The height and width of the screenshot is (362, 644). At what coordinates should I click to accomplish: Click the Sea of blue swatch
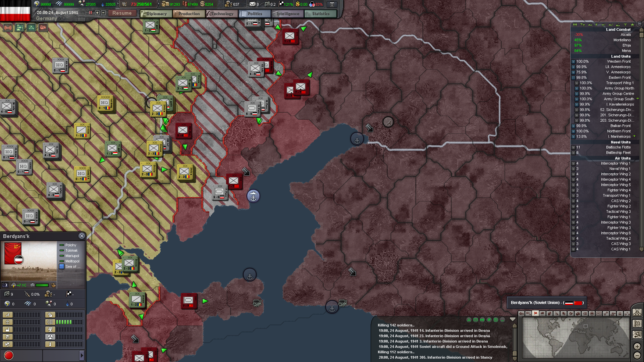(x=62, y=267)
